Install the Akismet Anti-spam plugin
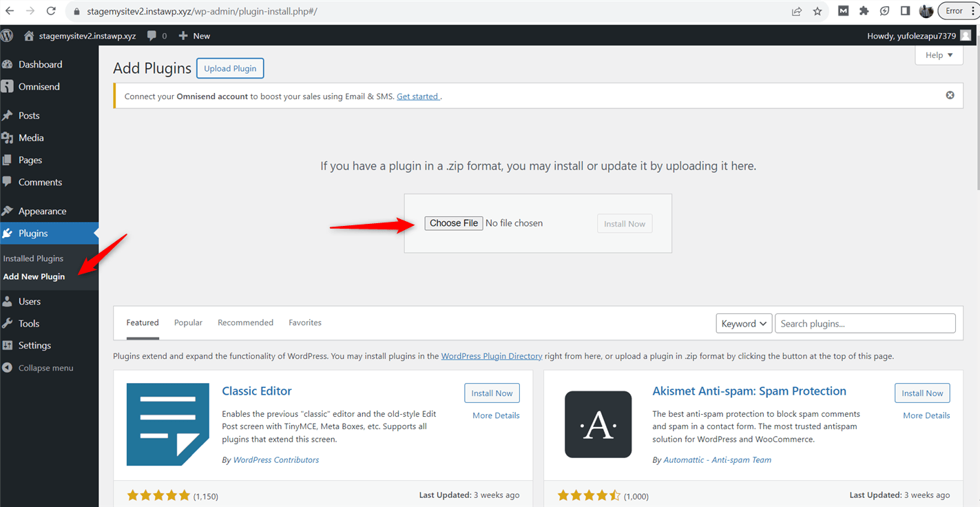 coord(922,393)
